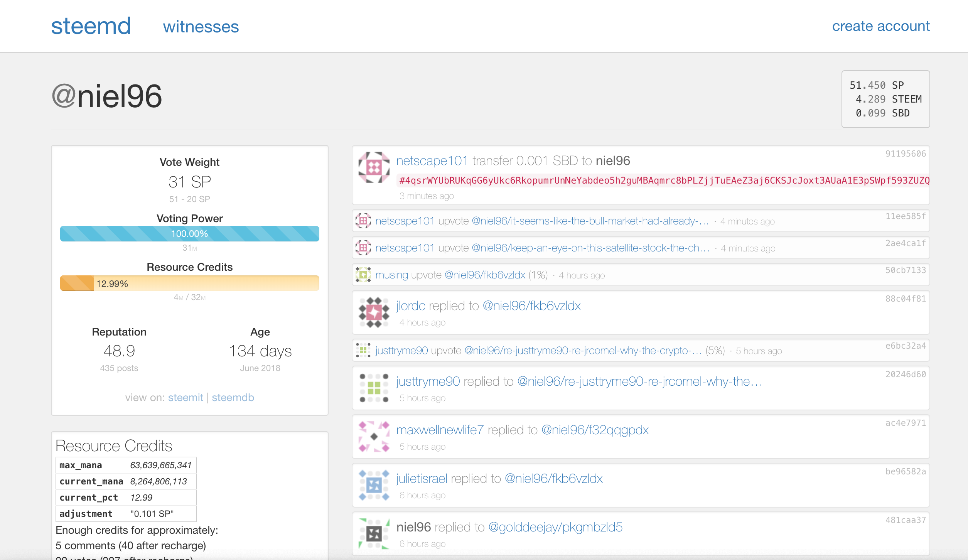This screenshot has width=968, height=560.
Task: Open transaction id 91195606
Action: click(x=906, y=154)
